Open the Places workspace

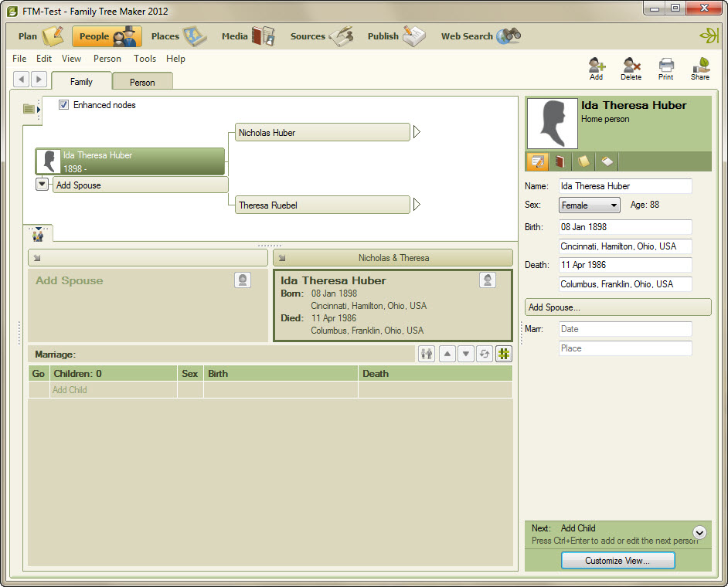tap(179, 36)
